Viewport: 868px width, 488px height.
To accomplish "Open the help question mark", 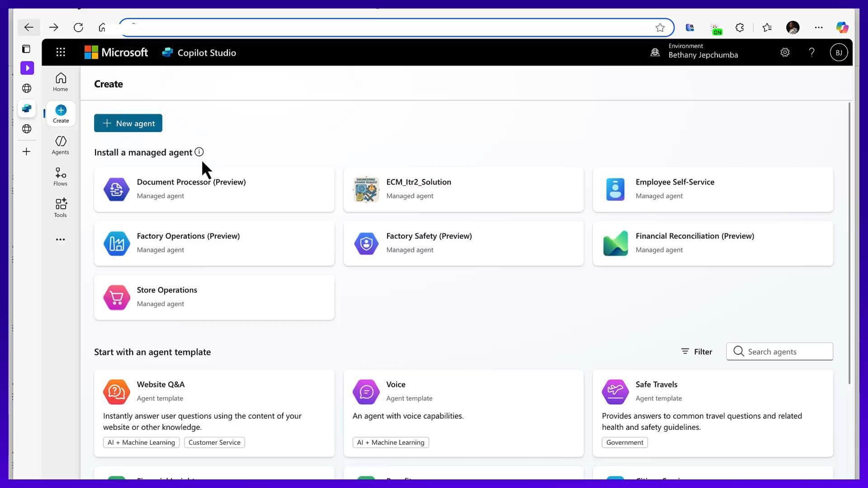I will tap(811, 52).
